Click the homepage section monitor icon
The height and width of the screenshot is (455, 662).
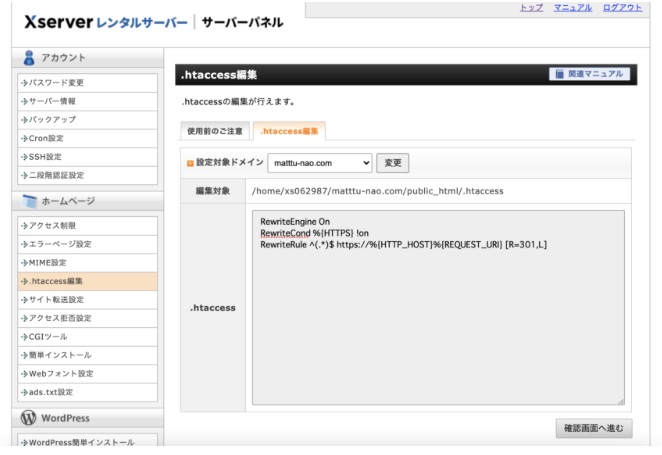click(29, 201)
